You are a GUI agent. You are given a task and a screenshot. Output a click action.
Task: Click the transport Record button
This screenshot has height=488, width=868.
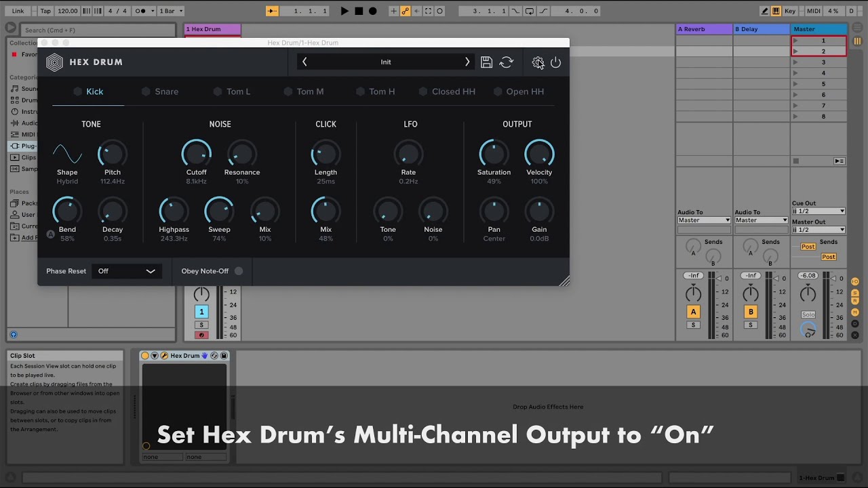click(x=372, y=11)
